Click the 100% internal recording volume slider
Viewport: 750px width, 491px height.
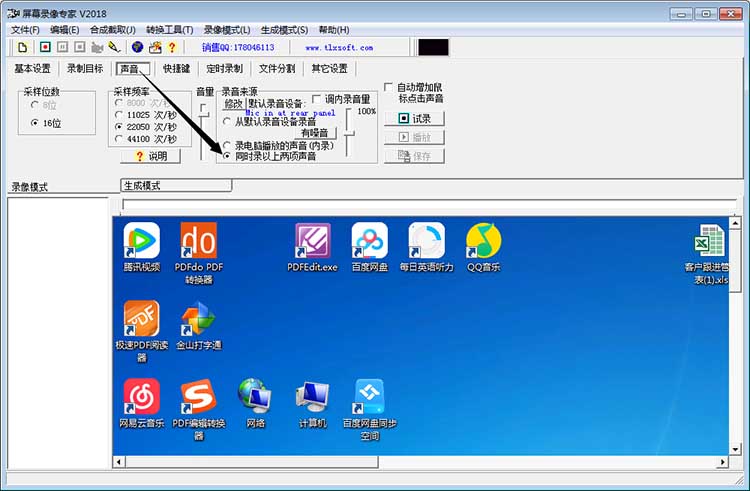tap(349, 132)
